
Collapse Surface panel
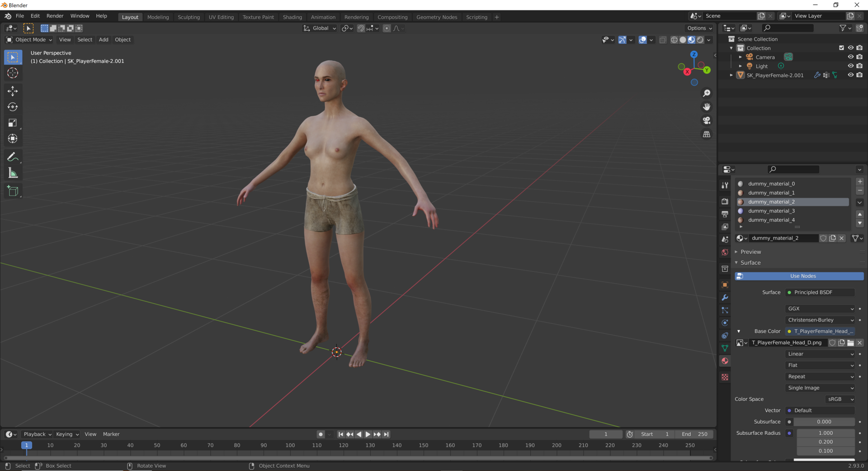pyautogui.click(x=750, y=263)
